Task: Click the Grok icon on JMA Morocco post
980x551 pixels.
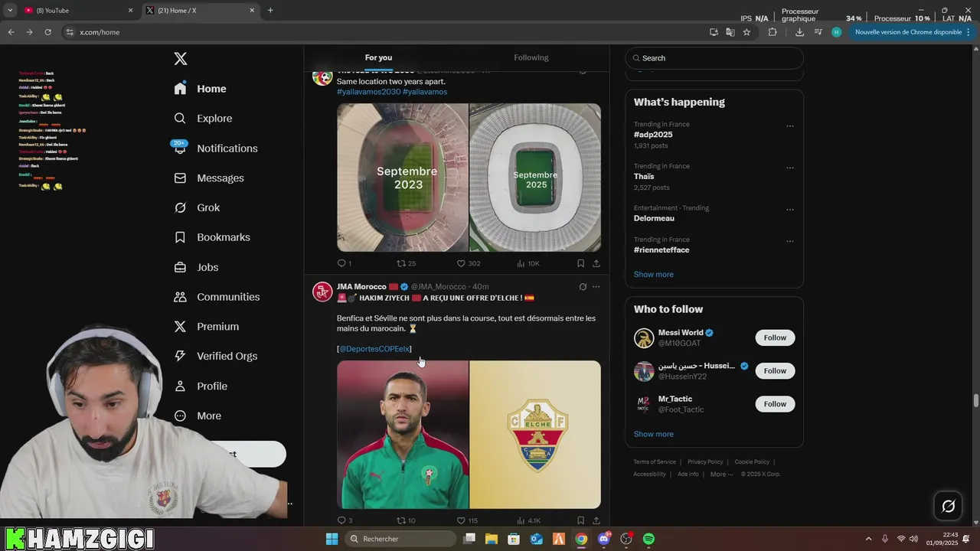Action: pyautogui.click(x=583, y=287)
